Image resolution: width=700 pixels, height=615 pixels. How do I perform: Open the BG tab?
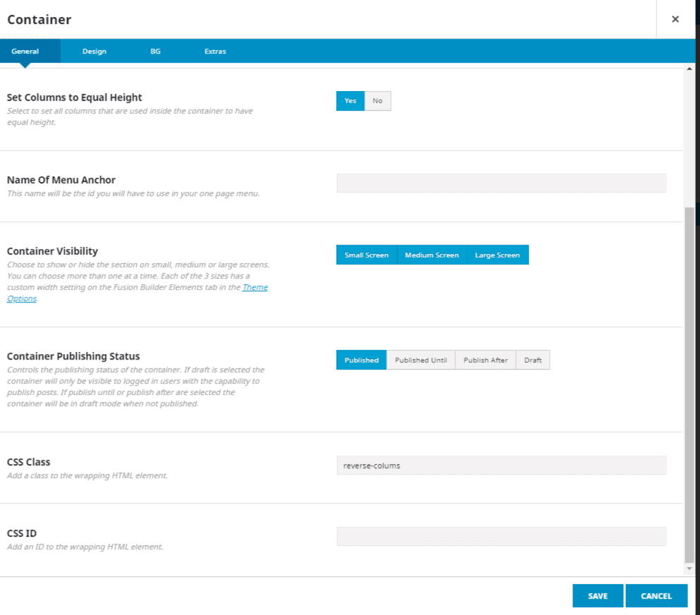[x=155, y=51]
